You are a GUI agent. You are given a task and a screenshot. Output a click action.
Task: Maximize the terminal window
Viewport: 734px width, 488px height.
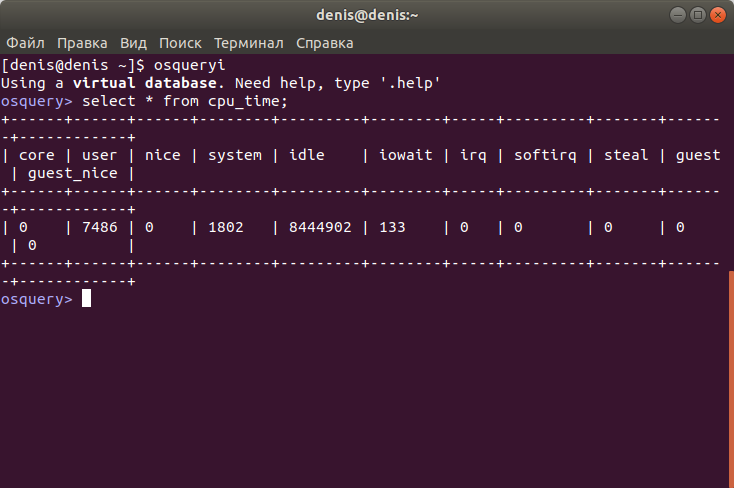pyautogui.click(x=697, y=15)
